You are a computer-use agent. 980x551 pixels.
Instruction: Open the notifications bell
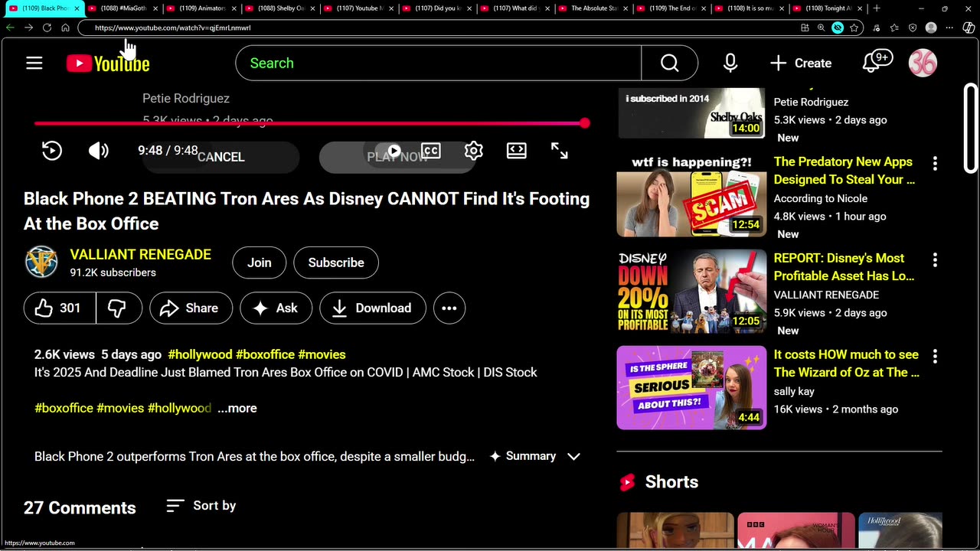coord(876,63)
